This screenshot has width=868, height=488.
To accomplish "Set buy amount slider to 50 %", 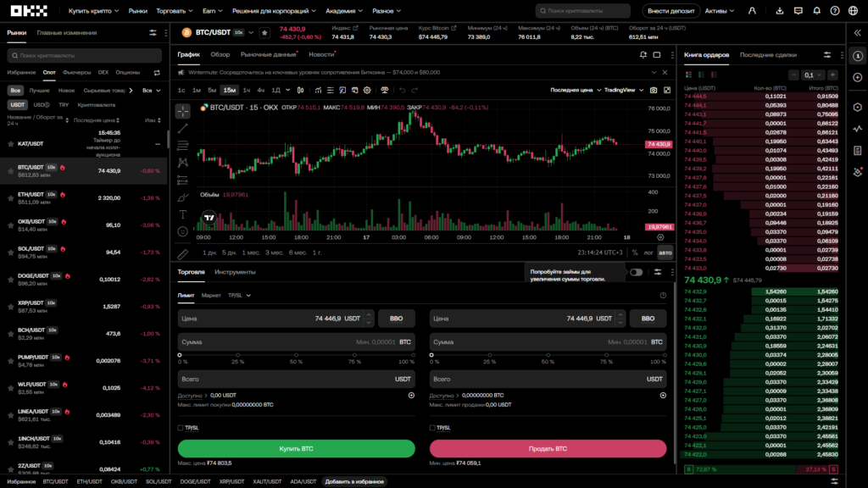I will [x=296, y=355].
